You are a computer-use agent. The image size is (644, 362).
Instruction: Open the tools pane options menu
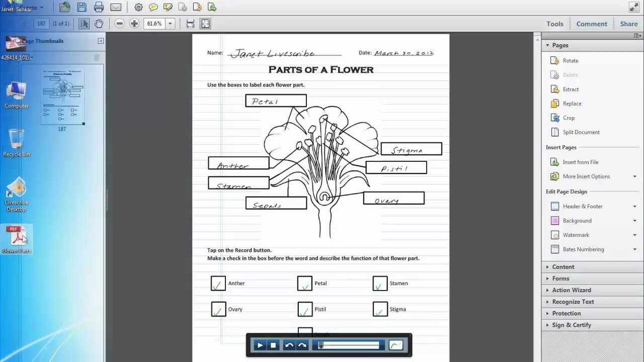tap(637, 36)
